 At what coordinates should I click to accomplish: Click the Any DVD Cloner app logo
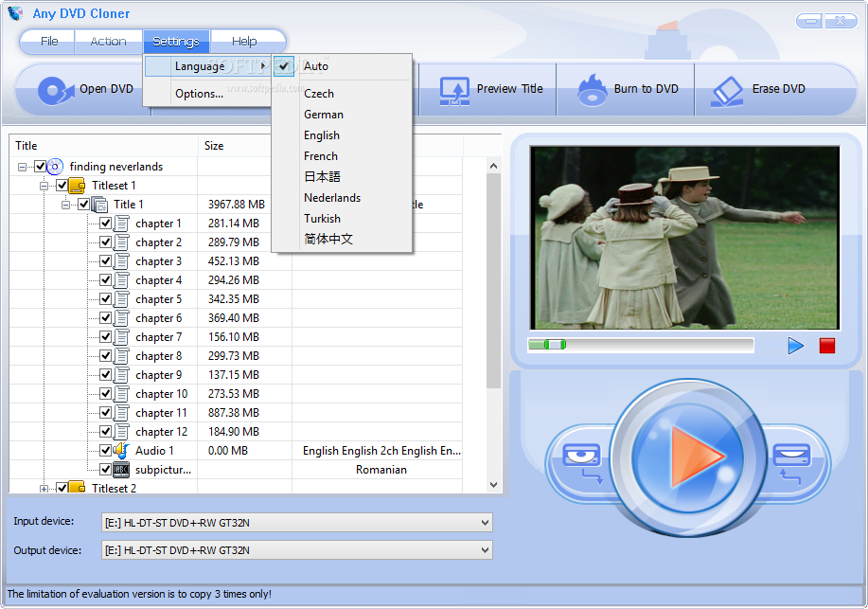(x=16, y=13)
